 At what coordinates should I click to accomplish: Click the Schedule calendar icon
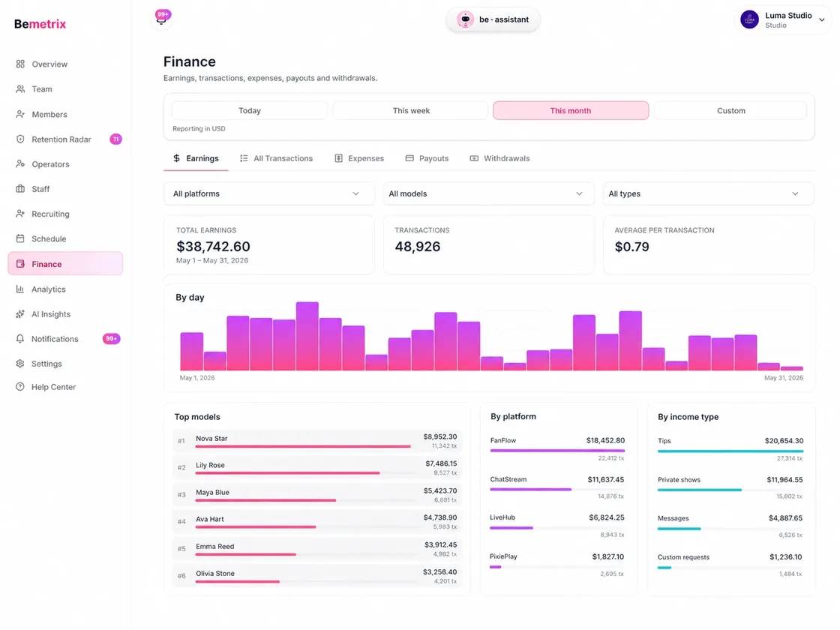[20, 238]
